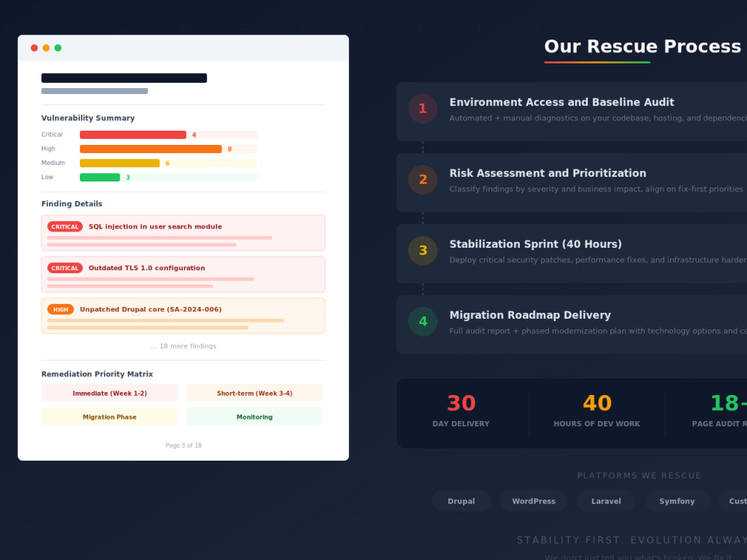Select the WordPress platform pill

click(533, 501)
